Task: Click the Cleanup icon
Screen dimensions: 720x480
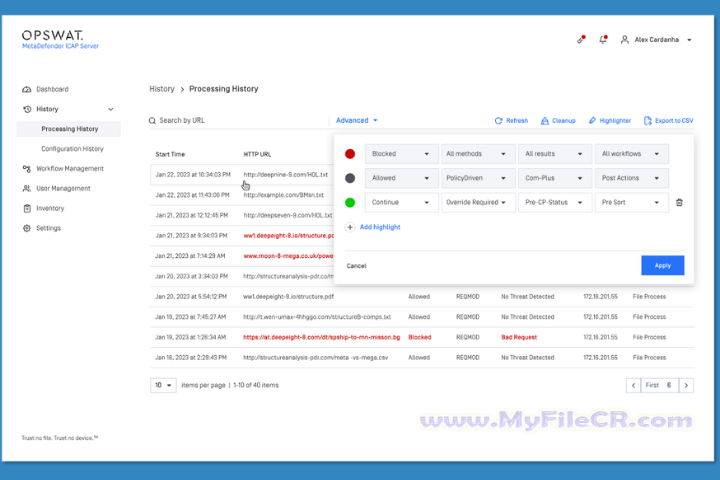Action: pos(545,121)
